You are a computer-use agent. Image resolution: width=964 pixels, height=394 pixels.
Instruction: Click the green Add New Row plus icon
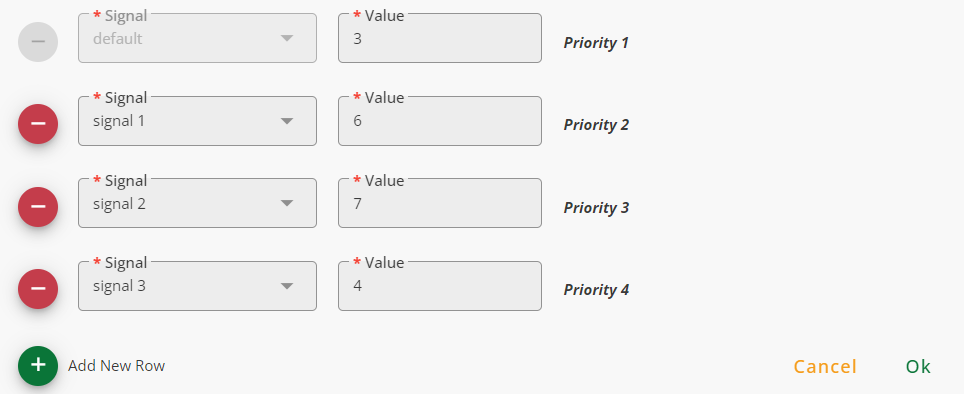coord(38,366)
